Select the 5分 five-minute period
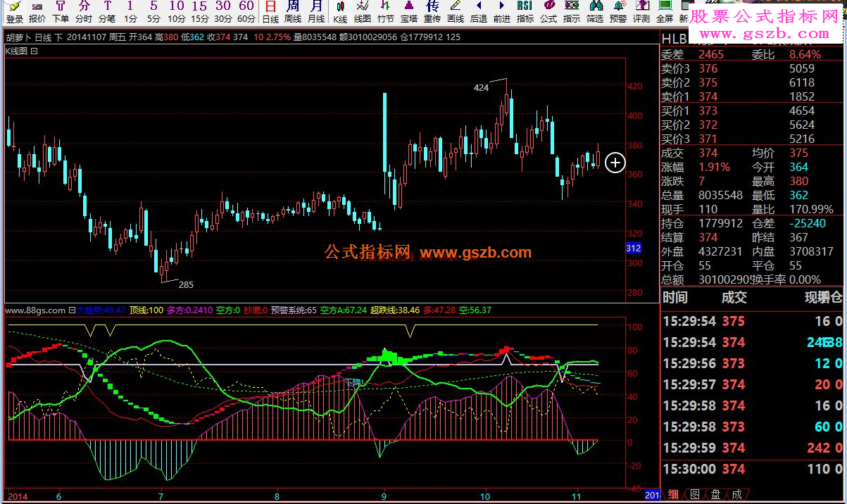The image size is (847, 504). (x=153, y=12)
